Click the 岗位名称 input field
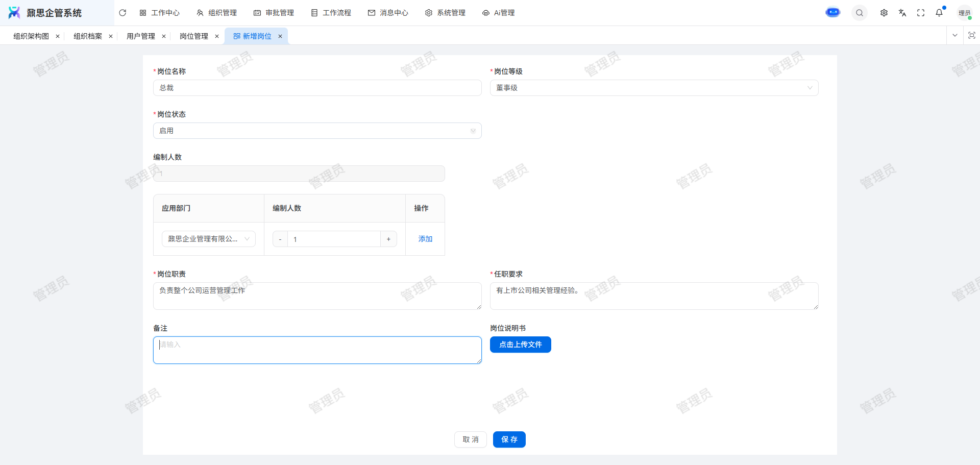 [x=317, y=88]
